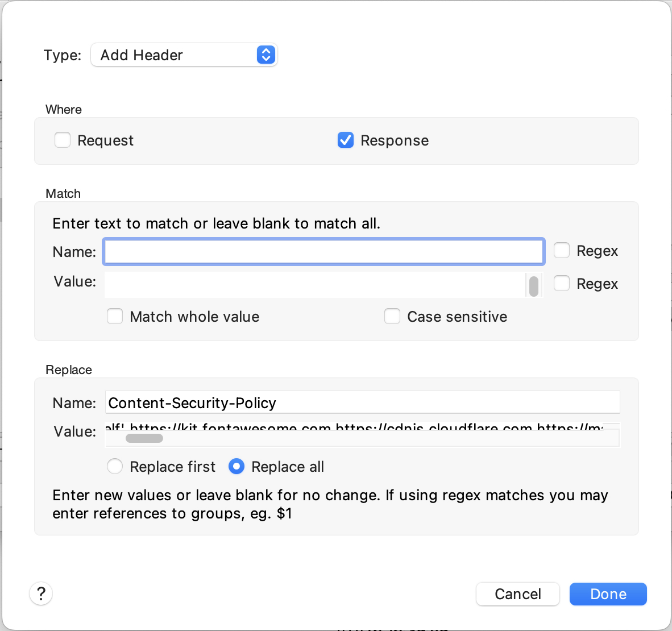Click the Done button

point(608,593)
